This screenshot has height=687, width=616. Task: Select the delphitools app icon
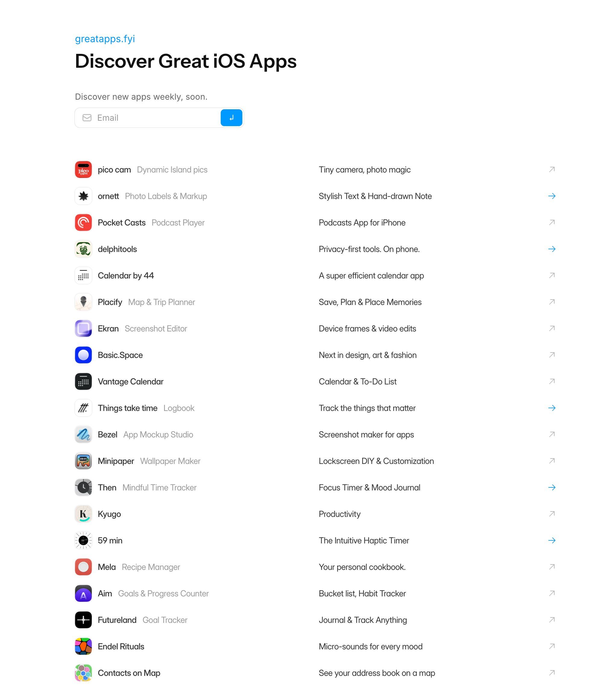point(83,249)
